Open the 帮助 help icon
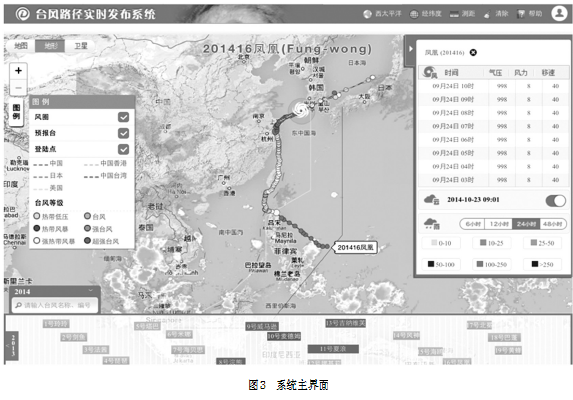 pos(521,14)
